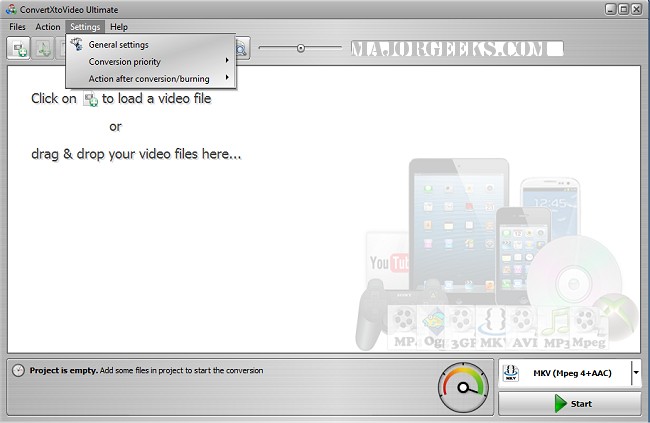Click the 'to load a video file' text
The height and width of the screenshot is (423, 650).
click(x=157, y=99)
